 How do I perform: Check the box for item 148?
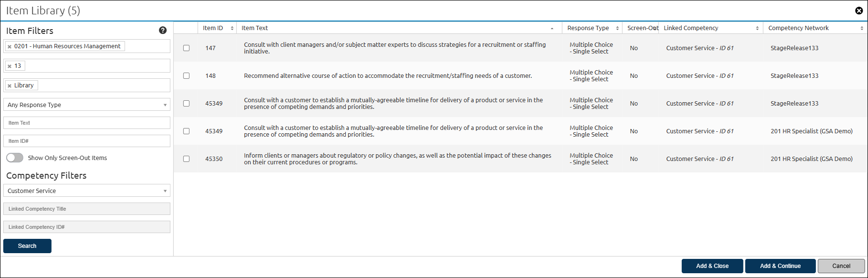(186, 75)
